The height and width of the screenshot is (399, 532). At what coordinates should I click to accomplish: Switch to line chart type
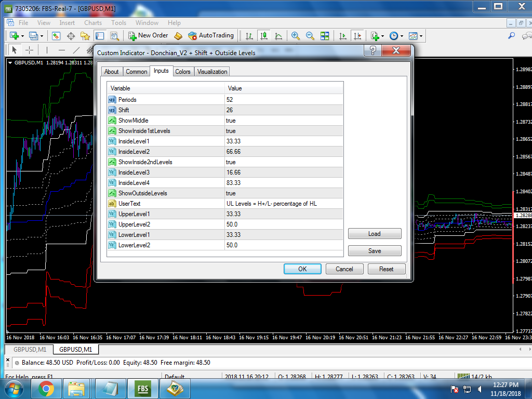click(x=278, y=36)
